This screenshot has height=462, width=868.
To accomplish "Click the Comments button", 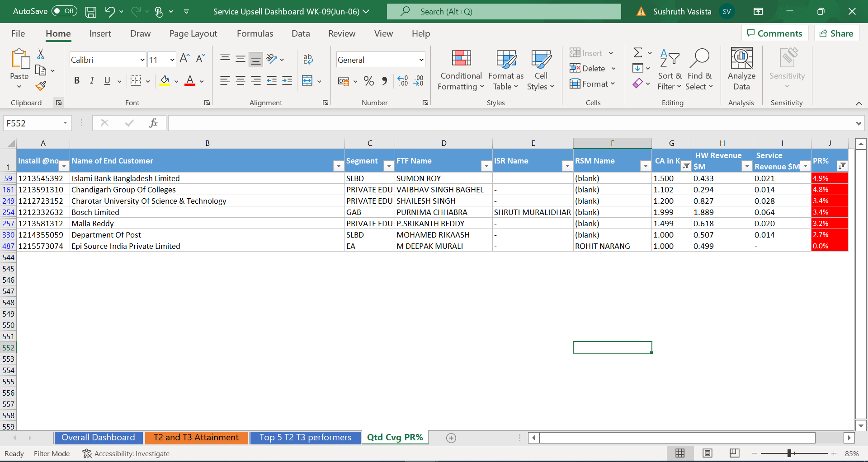I will click(775, 33).
